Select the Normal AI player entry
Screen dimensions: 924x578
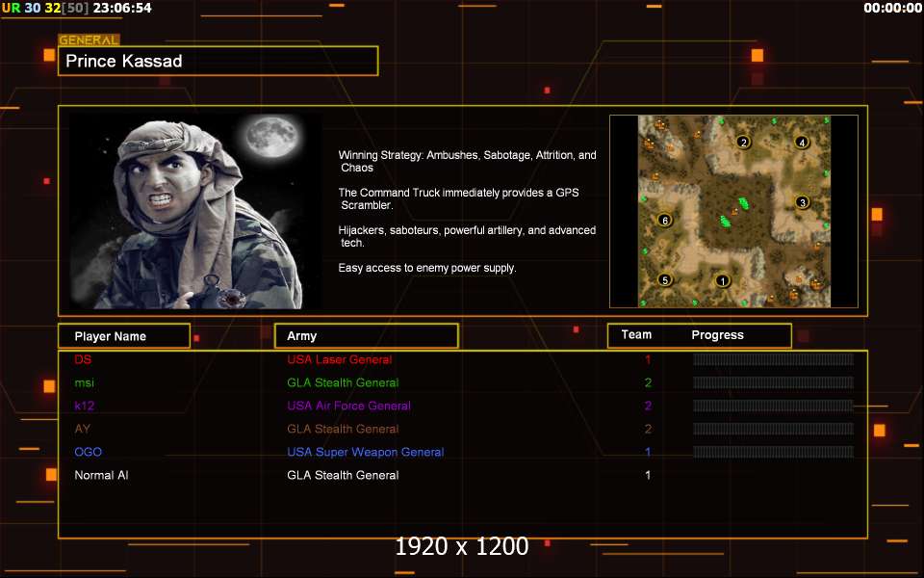101,475
